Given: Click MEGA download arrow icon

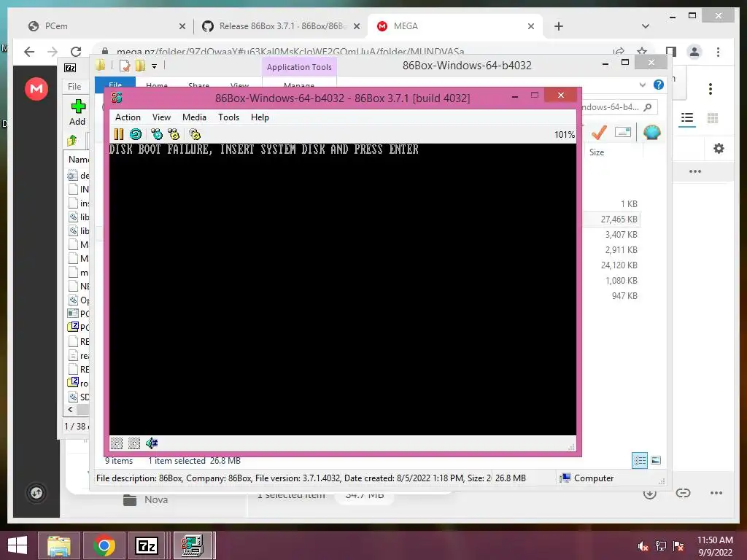Looking at the screenshot, I should (x=650, y=494).
